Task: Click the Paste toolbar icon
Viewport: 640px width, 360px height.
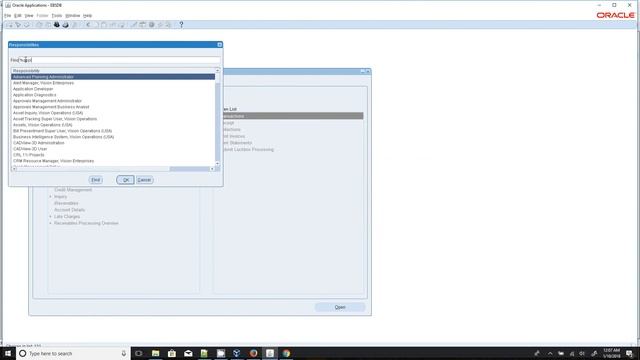Action: click(104, 25)
